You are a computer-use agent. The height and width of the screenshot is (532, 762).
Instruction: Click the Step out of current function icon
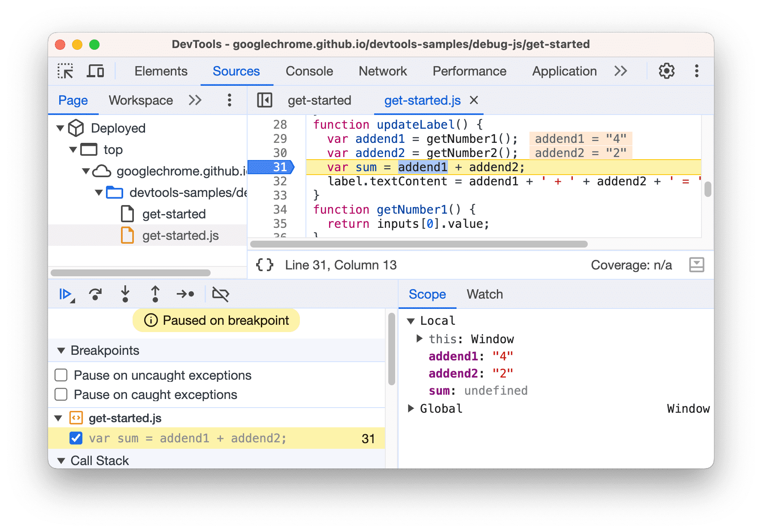(155, 294)
